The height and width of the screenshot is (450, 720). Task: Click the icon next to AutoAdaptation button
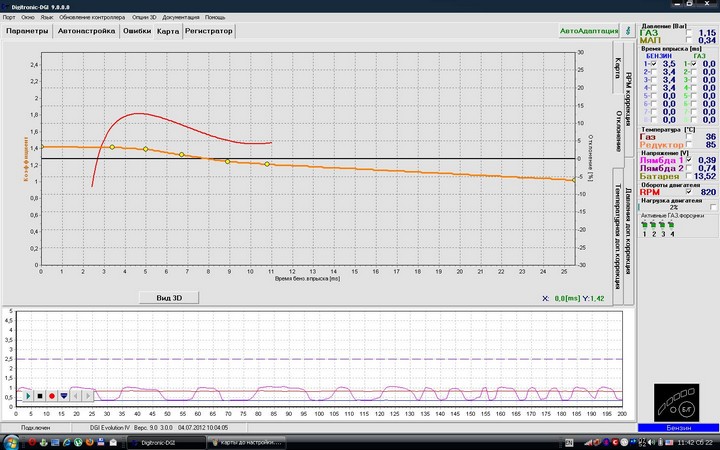(x=627, y=31)
